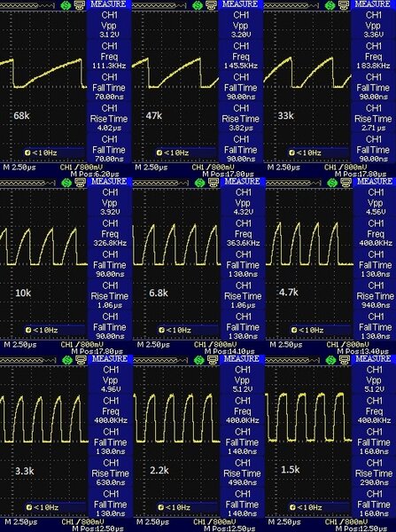
Task: Select the CH1 Vpp 3.36V measurement slot
Action: point(373,25)
